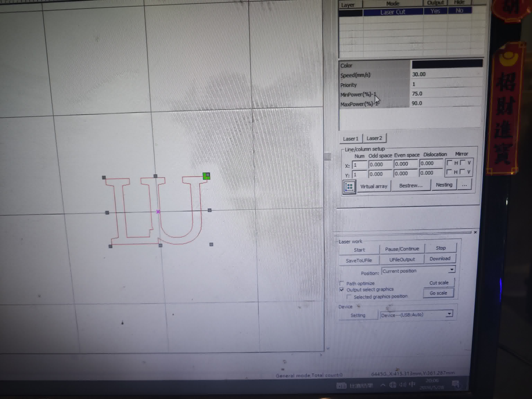This screenshot has width=532, height=399.
Task: Click the X Num input field
Action: 359,165
